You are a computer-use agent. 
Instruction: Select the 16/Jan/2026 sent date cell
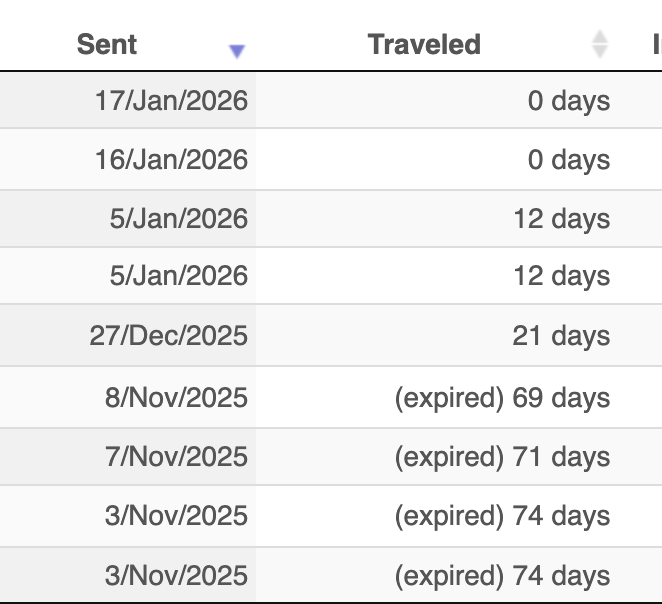[x=171, y=160]
